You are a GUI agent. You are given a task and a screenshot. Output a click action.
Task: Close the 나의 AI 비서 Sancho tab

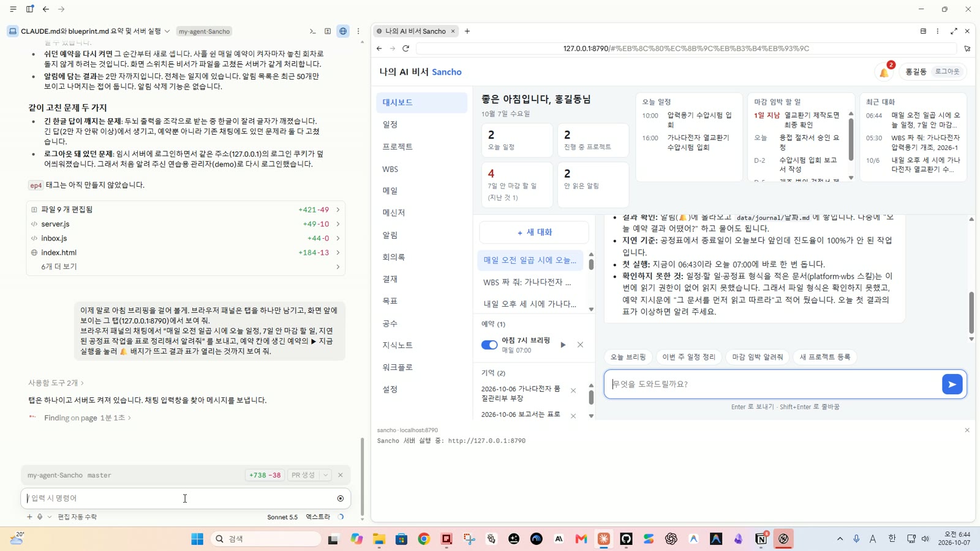(453, 31)
